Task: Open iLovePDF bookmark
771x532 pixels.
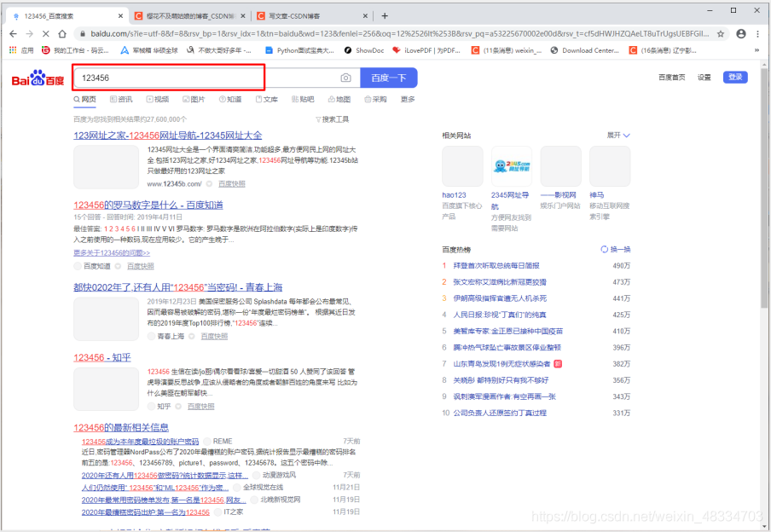Action: click(426, 50)
